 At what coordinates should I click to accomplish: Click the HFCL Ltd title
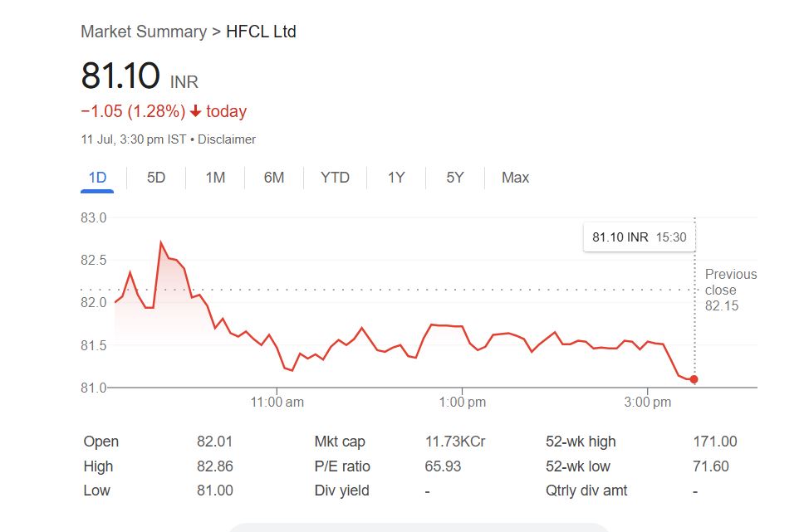[261, 32]
